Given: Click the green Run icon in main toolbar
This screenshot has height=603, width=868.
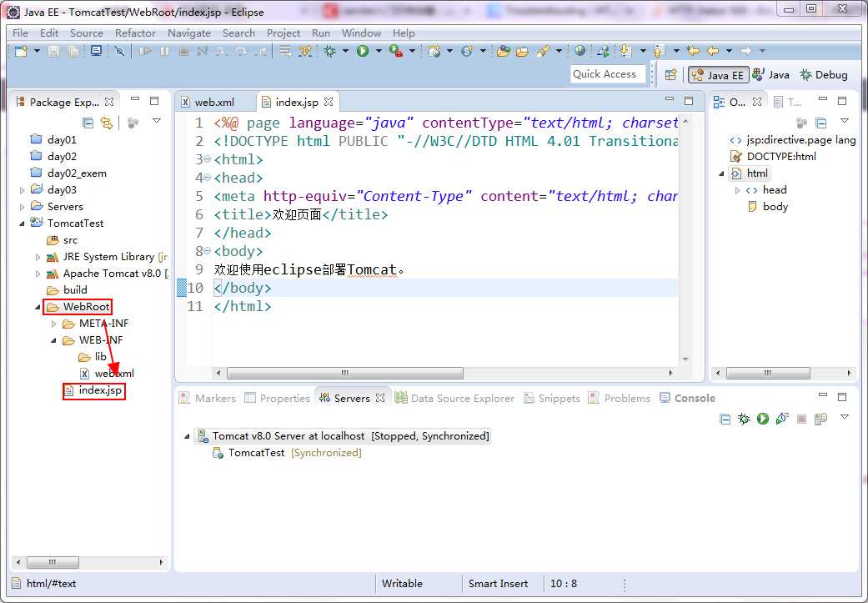Looking at the screenshot, I should [x=363, y=52].
